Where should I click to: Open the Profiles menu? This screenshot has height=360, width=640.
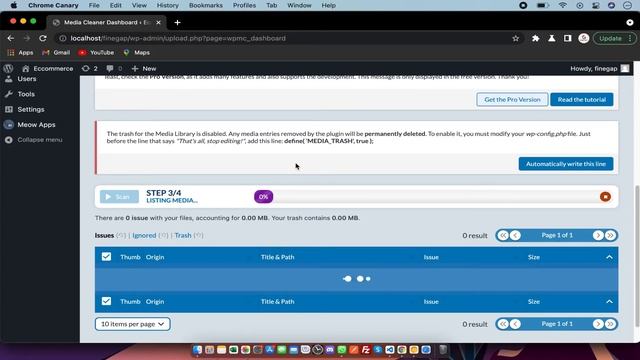[244, 5]
